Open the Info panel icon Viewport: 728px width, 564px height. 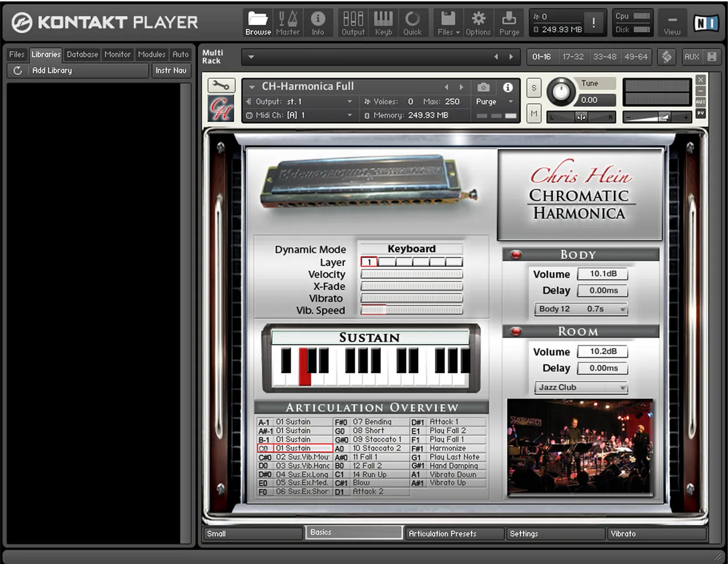pos(318,23)
